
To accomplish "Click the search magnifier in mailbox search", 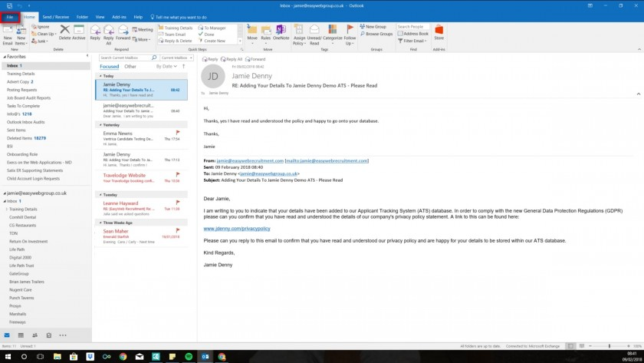I will pos(154,58).
